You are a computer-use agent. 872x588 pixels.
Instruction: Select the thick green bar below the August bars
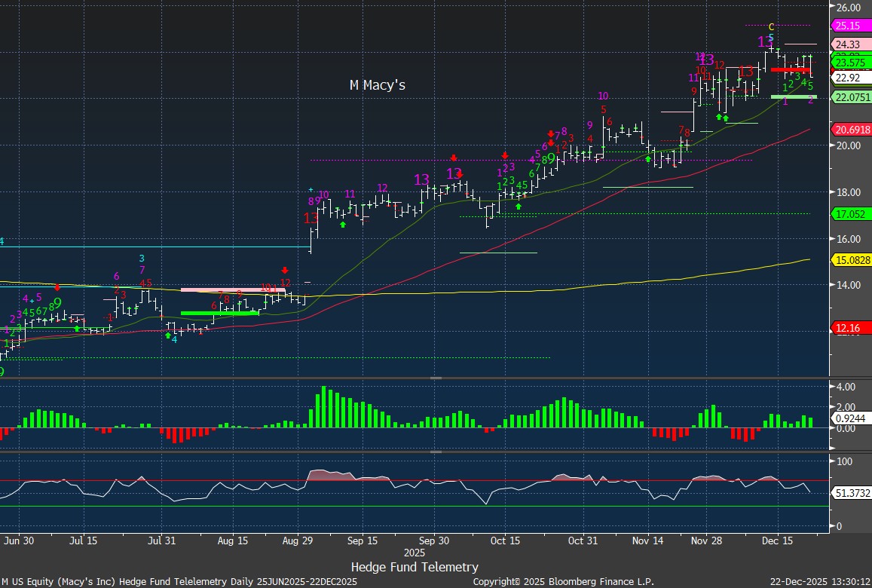[219, 313]
